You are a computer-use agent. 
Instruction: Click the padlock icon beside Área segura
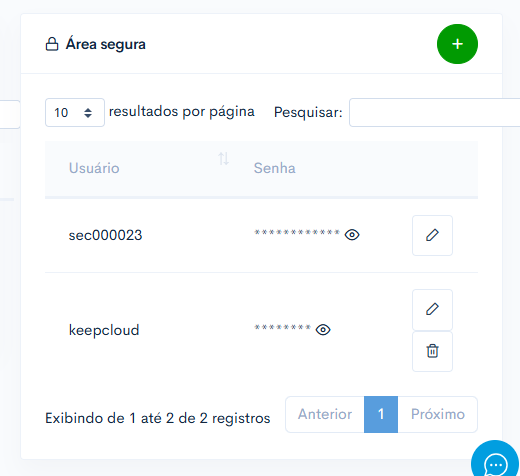coord(52,44)
